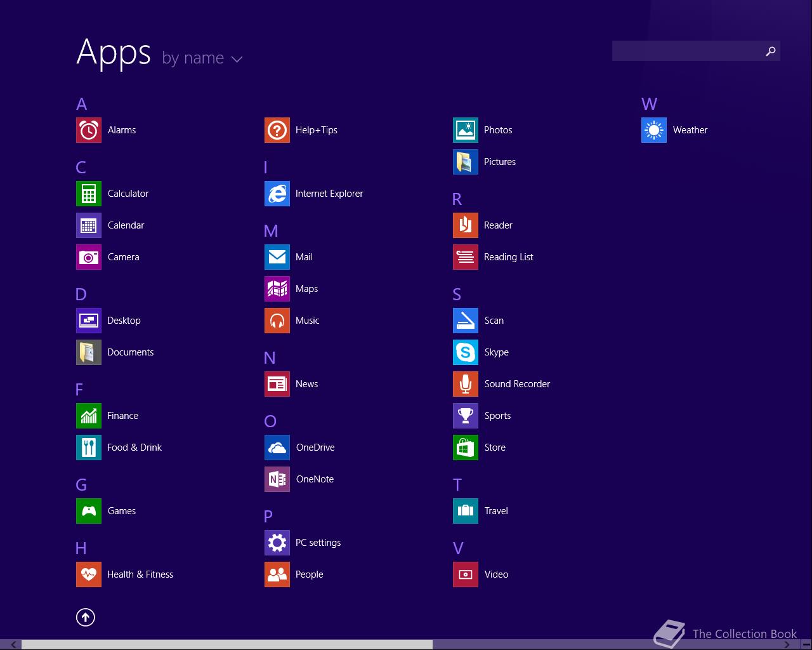Open the Calendar app icon
The width and height of the screenshot is (812, 650).
click(x=89, y=225)
